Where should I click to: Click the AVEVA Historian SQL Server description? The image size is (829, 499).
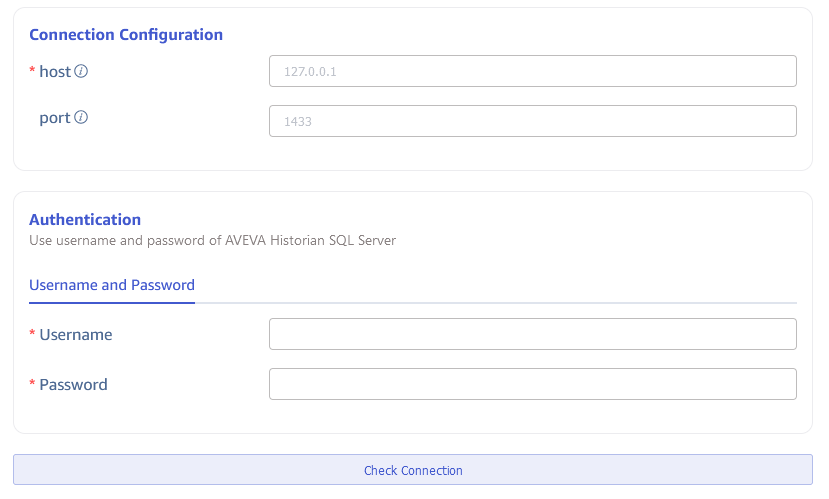[x=212, y=240]
